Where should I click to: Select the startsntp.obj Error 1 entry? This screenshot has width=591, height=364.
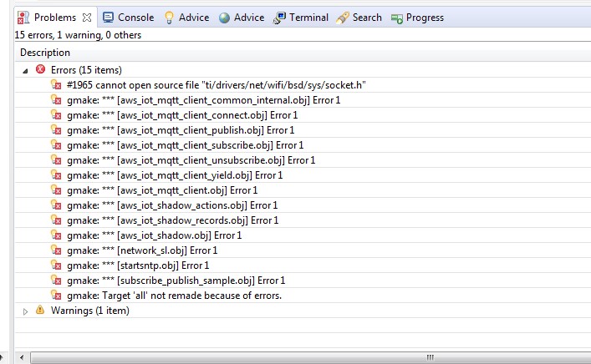[138, 265]
